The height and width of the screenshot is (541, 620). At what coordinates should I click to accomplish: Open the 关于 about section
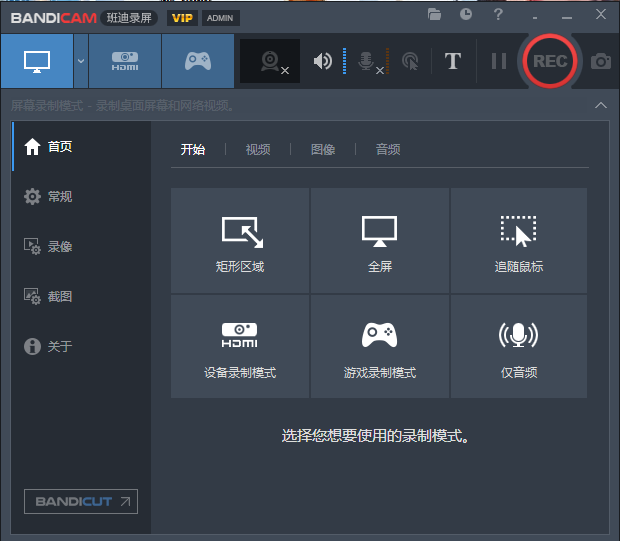point(81,346)
